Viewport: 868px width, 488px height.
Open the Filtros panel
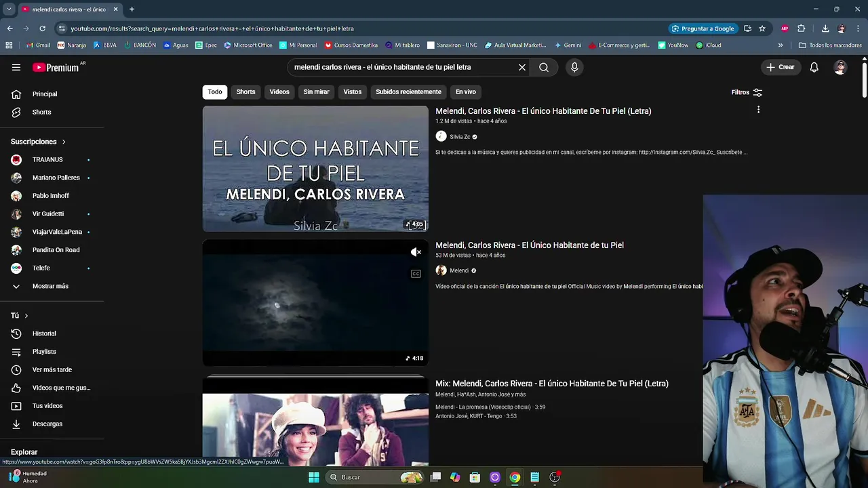(747, 92)
